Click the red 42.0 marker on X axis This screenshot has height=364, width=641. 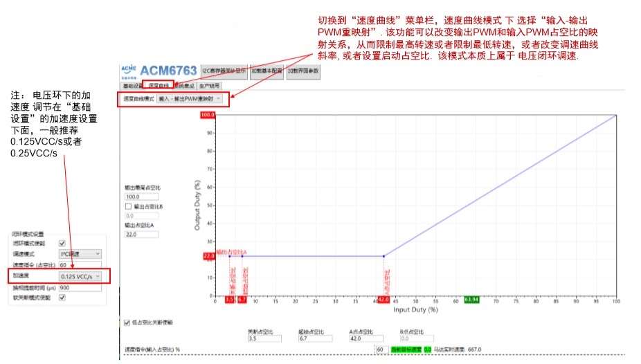click(383, 300)
